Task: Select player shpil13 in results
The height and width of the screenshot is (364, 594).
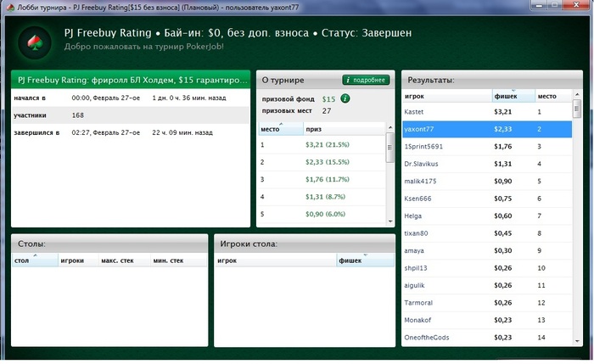Action: 487,268
